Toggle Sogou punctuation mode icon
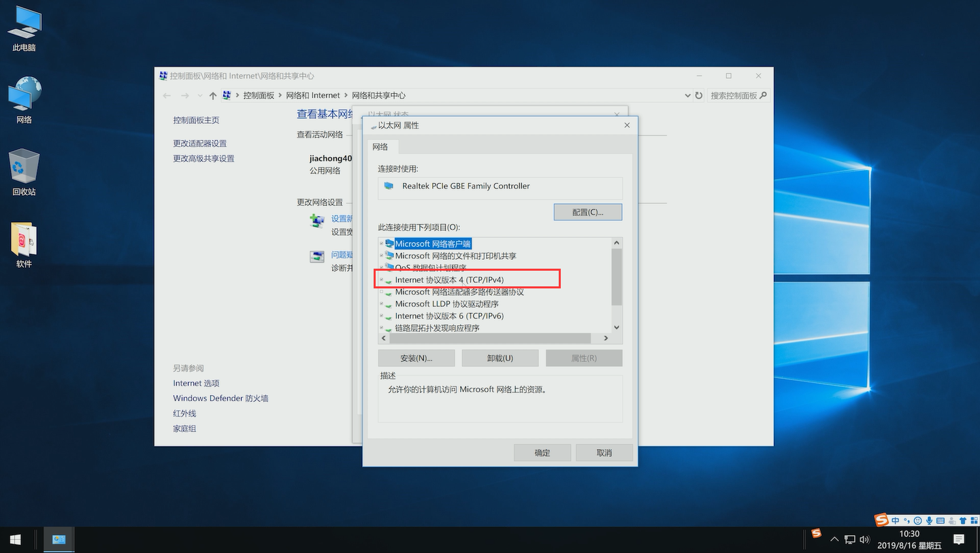980x553 pixels. (906, 521)
